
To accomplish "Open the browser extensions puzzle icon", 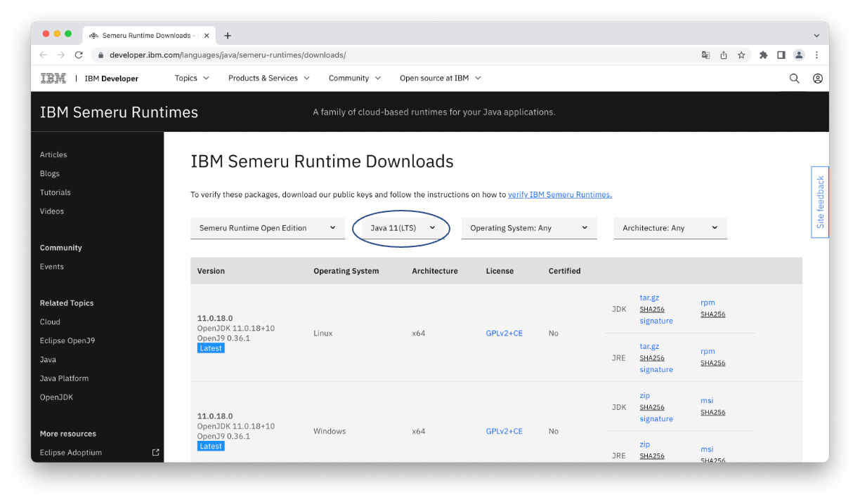I will coord(763,54).
